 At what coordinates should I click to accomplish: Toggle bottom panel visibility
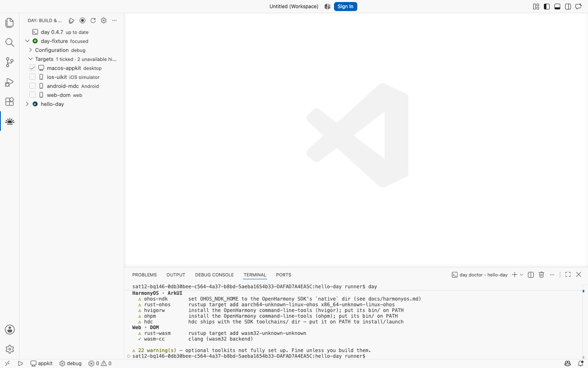pyautogui.click(x=557, y=7)
